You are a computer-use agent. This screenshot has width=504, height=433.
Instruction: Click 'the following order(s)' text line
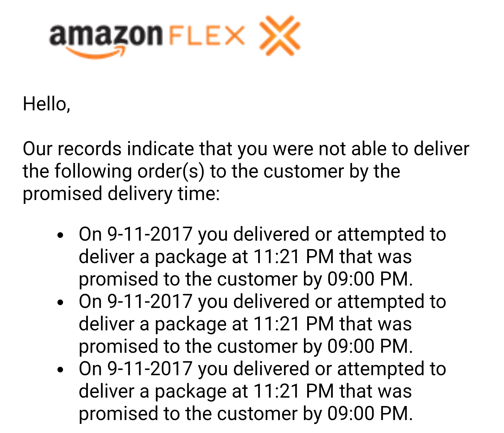tap(212, 172)
